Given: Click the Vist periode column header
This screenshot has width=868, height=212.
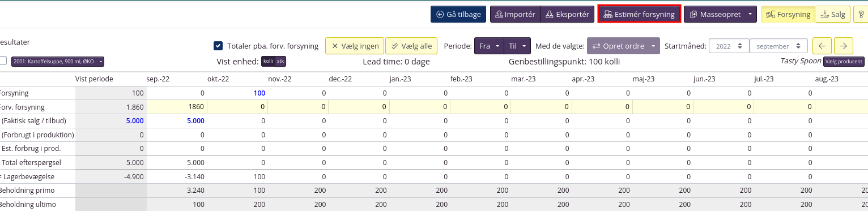Looking at the screenshot, I should point(94,79).
